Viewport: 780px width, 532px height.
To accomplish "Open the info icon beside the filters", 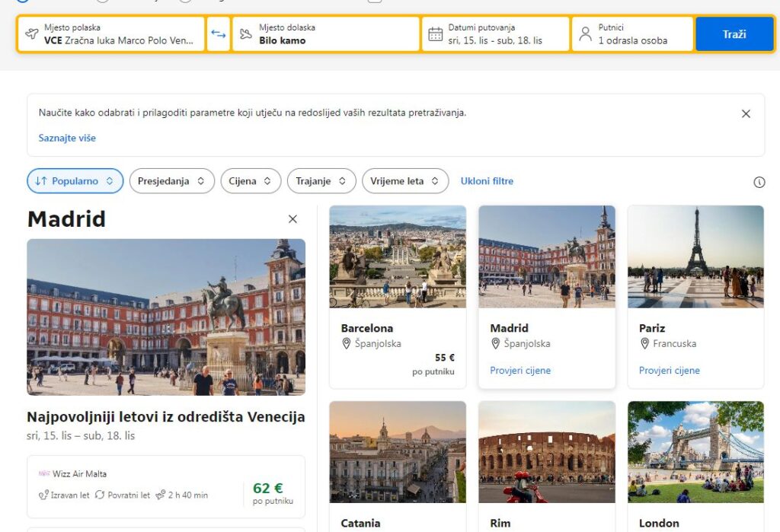I will pyautogui.click(x=759, y=182).
